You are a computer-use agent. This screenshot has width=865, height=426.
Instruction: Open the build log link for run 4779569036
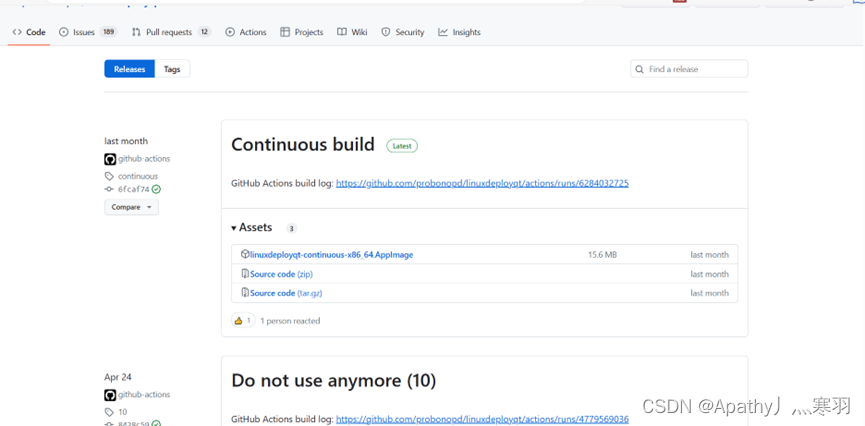click(482, 419)
